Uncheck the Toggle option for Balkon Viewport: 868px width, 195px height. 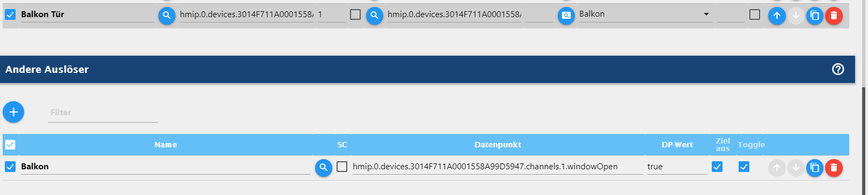(x=744, y=167)
